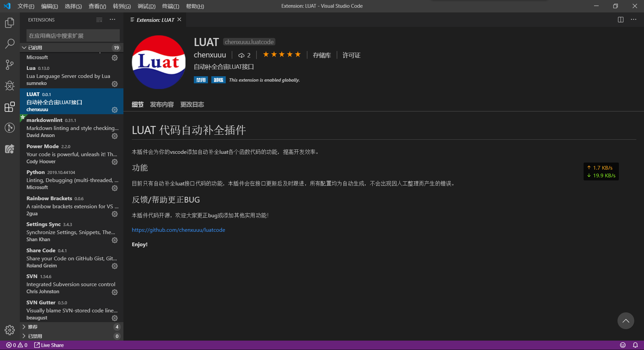Open manage gear for Microsoft extension at top

point(115,58)
